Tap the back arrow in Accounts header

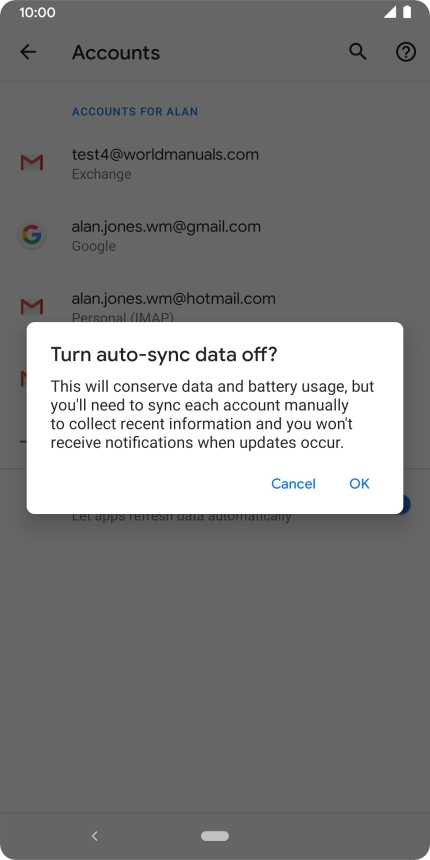pos(27,52)
